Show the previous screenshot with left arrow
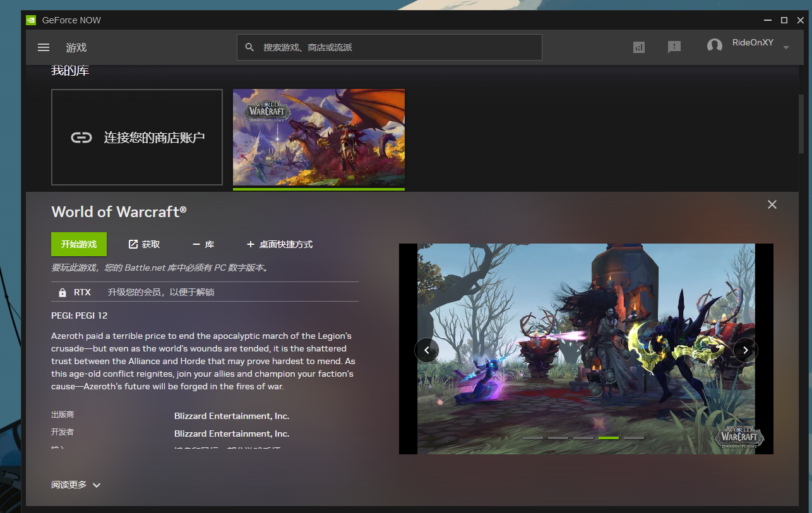Viewport: 812px width, 513px height. [x=427, y=350]
